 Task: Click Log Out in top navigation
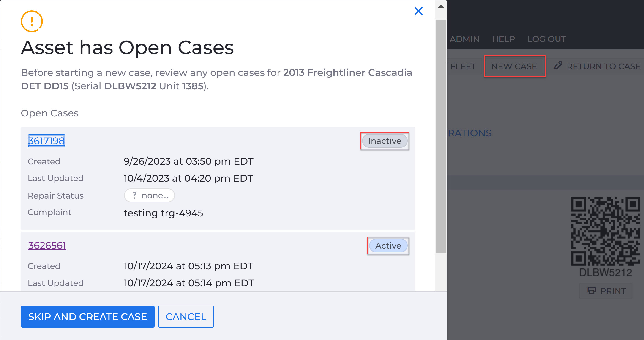point(546,39)
